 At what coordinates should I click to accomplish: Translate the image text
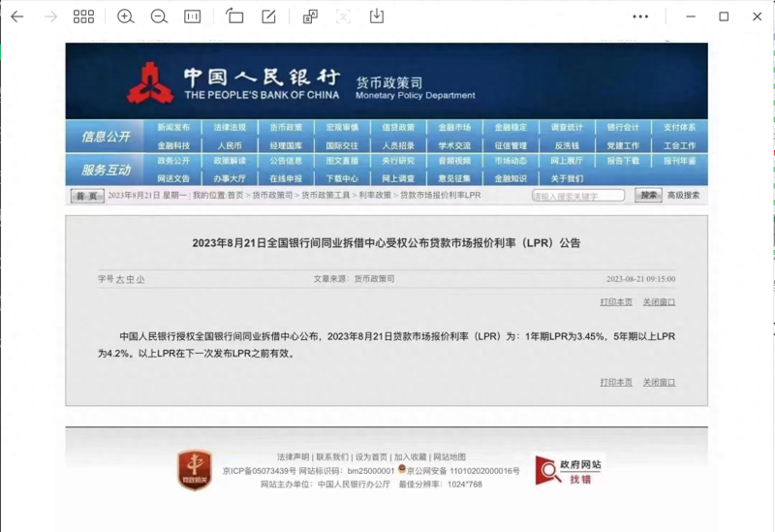pyautogui.click(x=310, y=16)
